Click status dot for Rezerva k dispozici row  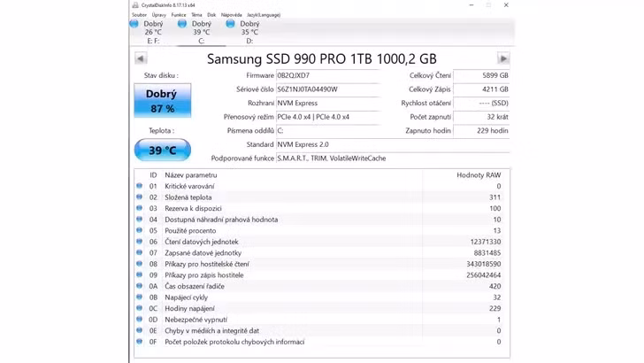[140, 208]
